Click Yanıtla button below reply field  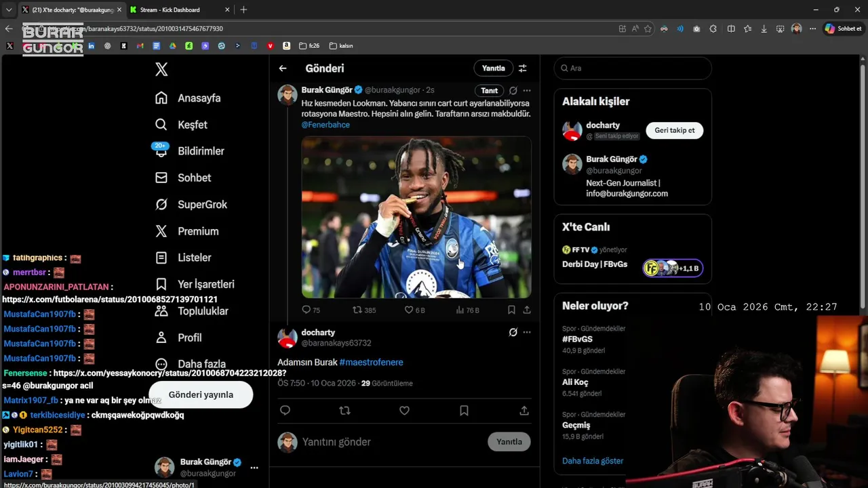pyautogui.click(x=509, y=442)
